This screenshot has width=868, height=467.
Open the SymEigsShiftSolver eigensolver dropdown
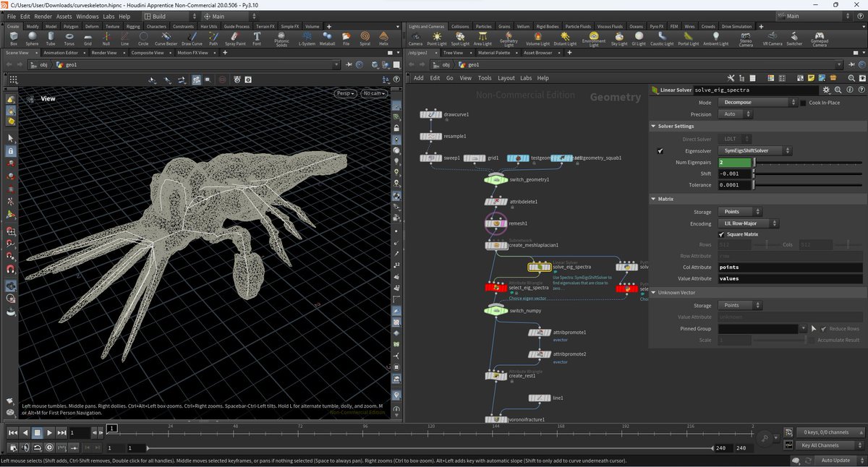click(x=755, y=151)
